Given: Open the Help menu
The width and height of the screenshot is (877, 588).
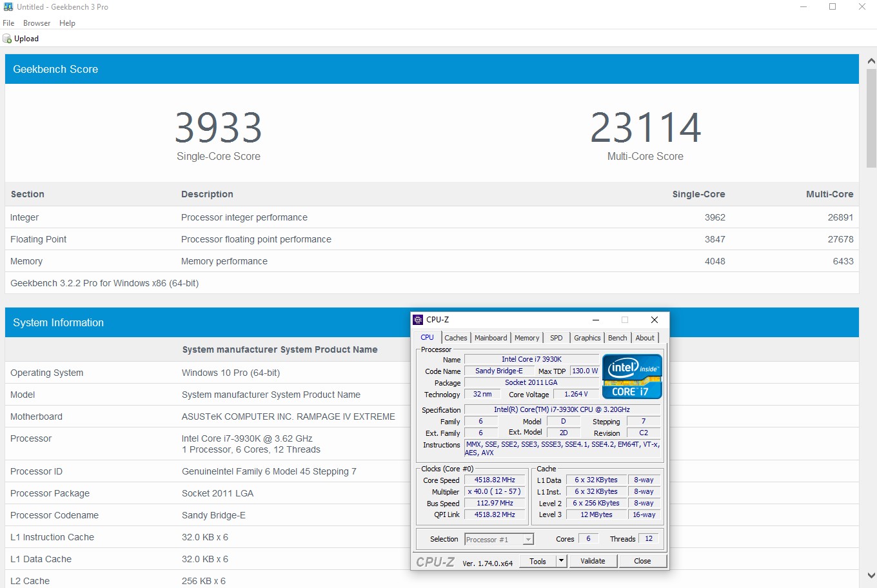Looking at the screenshot, I should tap(67, 23).
